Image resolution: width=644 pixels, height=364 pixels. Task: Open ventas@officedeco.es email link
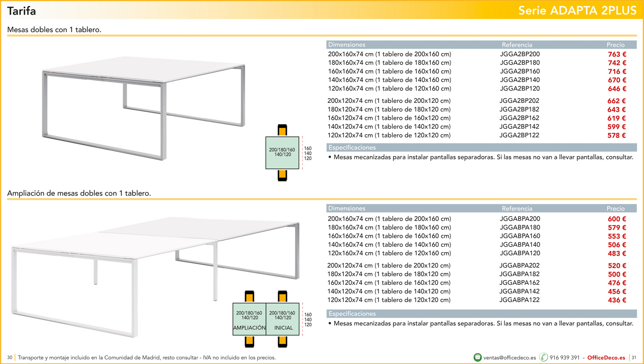(x=509, y=358)
